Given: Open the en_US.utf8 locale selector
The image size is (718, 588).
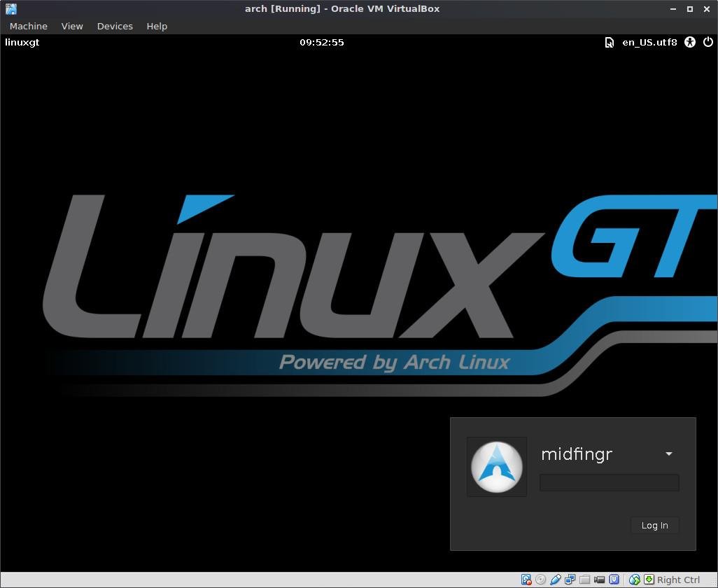Looking at the screenshot, I should [649, 42].
